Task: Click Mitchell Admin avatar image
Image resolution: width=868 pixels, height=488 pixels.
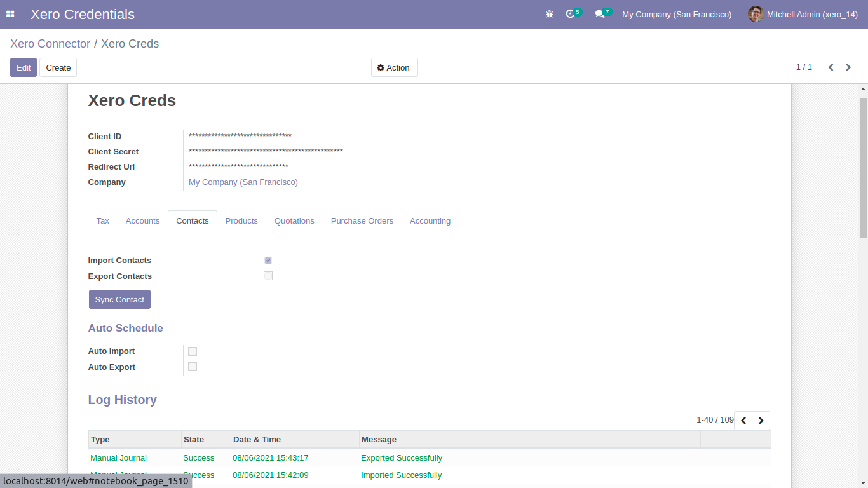Action: tap(756, 14)
